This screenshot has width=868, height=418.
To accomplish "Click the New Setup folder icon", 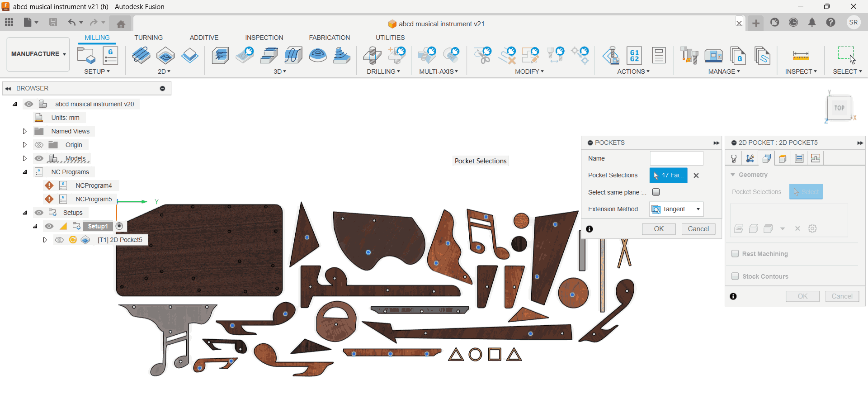I will click(86, 56).
